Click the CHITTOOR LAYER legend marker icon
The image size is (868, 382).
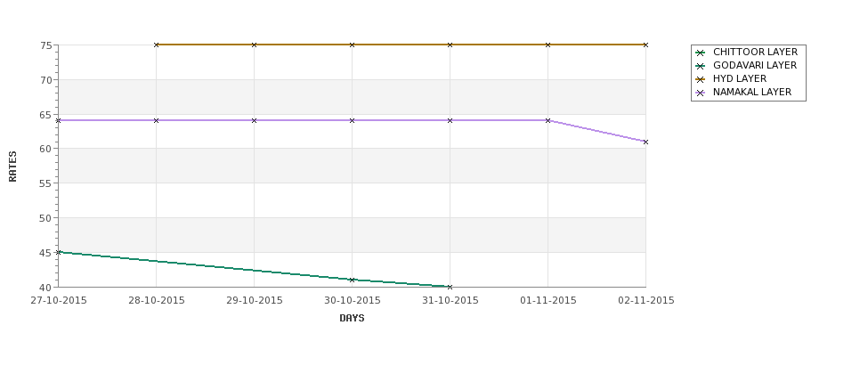701,53
